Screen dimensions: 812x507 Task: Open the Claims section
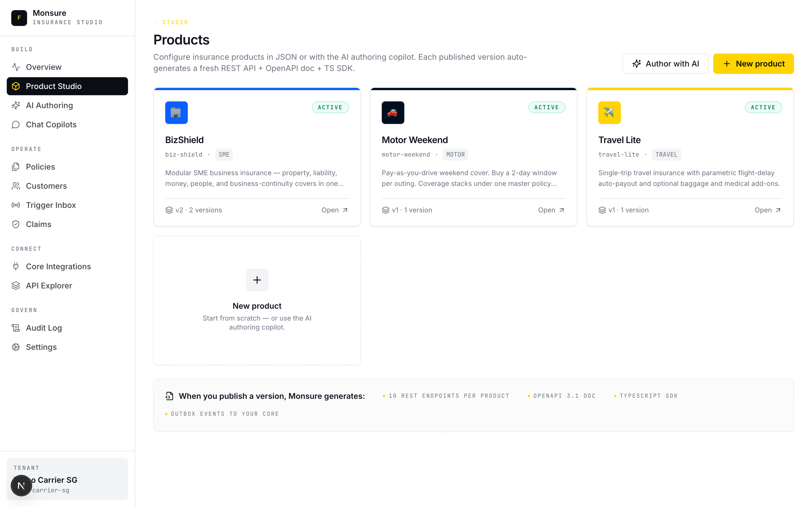38,224
